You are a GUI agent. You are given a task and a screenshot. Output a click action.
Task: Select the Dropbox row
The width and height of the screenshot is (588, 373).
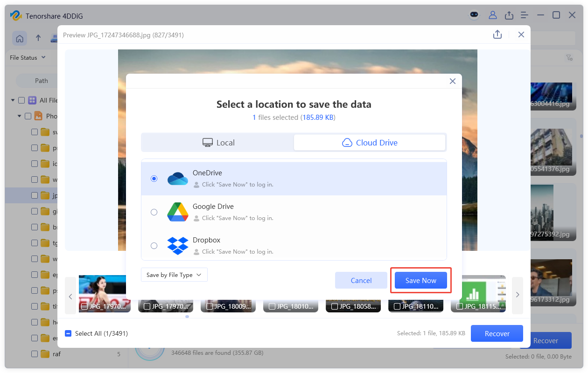pos(294,246)
